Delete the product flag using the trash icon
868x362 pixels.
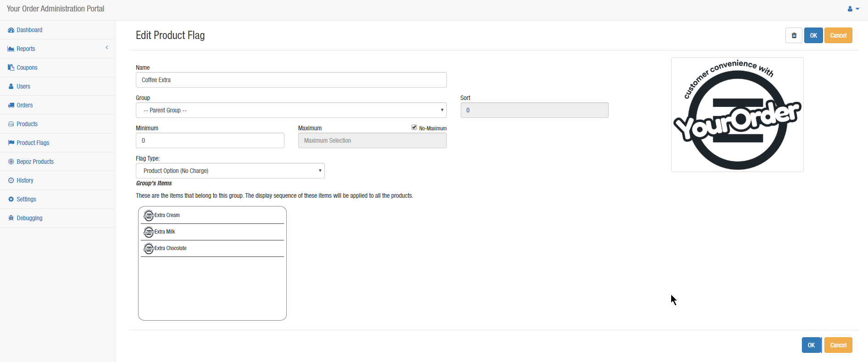794,35
